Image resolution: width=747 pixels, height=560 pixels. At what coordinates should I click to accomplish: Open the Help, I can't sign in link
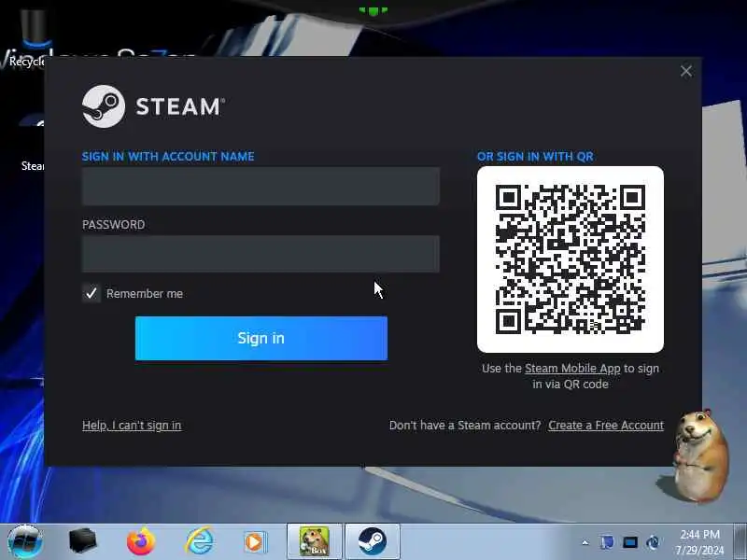pyautogui.click(x=132, y=426)
